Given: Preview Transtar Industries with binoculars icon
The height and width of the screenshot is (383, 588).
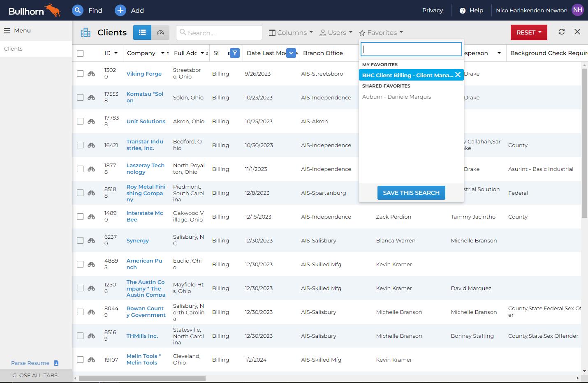Looking at the screenshot, I should pyautogui.click(x=91, y=145).
